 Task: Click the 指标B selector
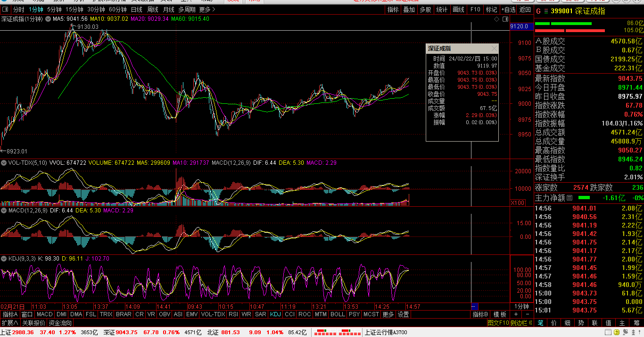480,314
